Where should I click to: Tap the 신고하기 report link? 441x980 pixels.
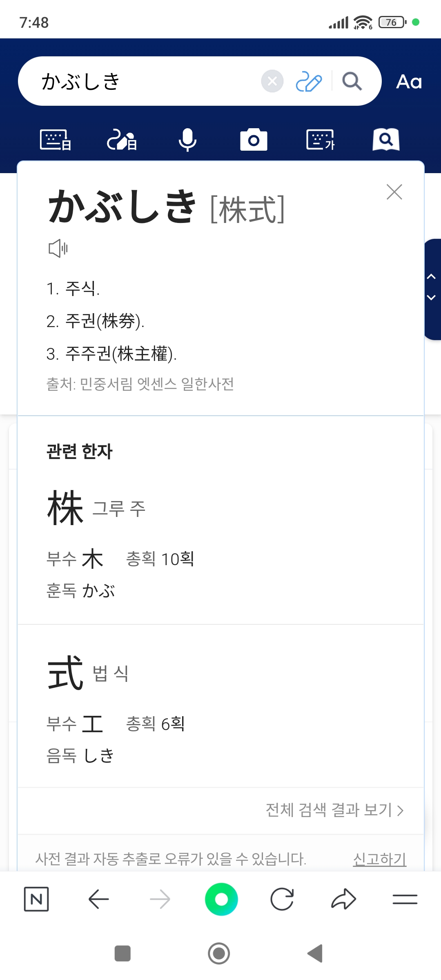coord(379,859)
